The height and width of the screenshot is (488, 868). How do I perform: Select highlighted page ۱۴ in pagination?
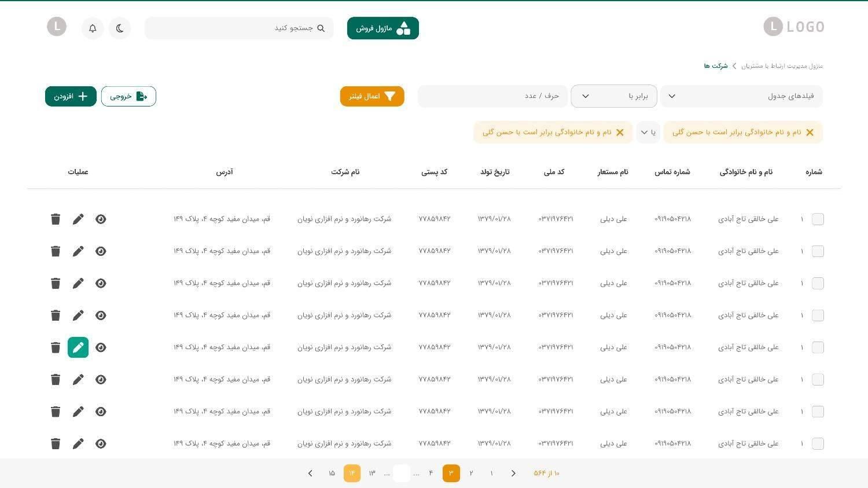click(352, 473)
